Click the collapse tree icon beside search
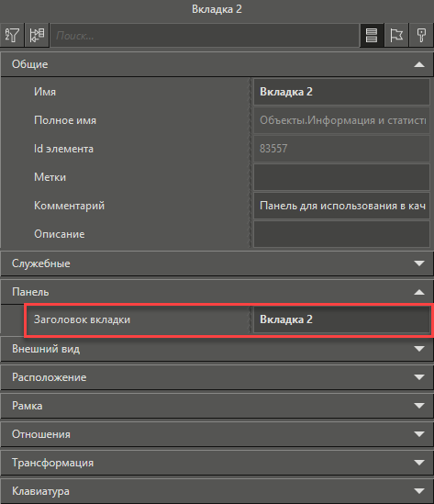The width and height of the screenshot is (434, 504). pos(37,35)
